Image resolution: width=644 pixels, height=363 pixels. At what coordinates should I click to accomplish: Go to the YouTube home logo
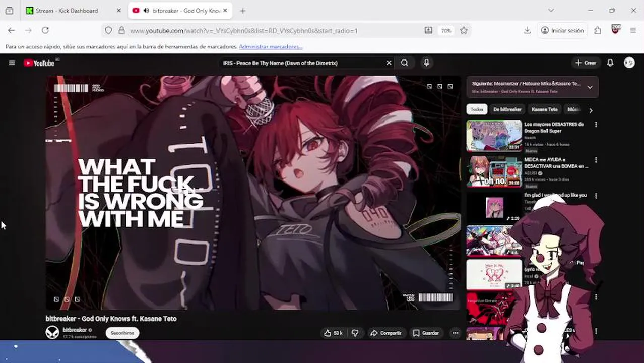click(39, 63)
